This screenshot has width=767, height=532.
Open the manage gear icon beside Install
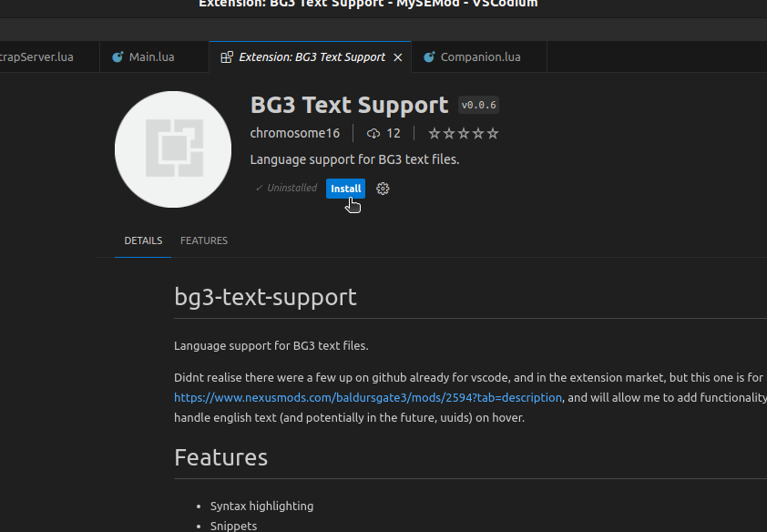pos(383,189)
